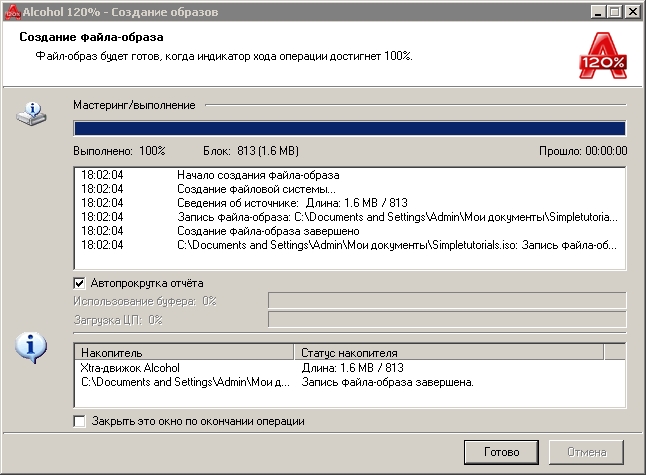Close the Alcohol 120% window
Viewport: 646px width, 475px height.
coord(632,12)
